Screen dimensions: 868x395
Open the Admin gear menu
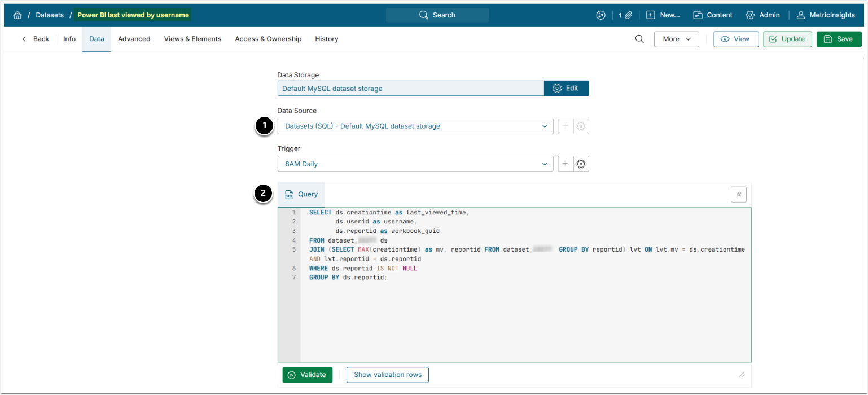762,15
